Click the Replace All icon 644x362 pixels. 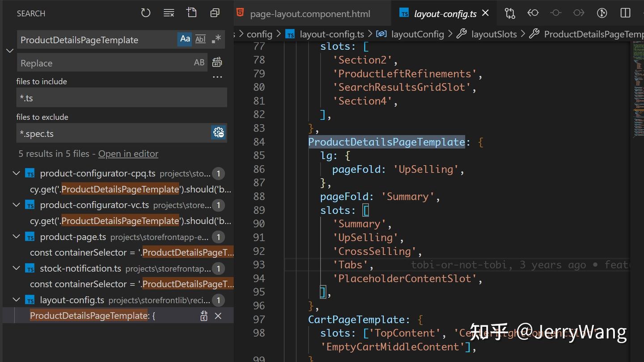217,63
